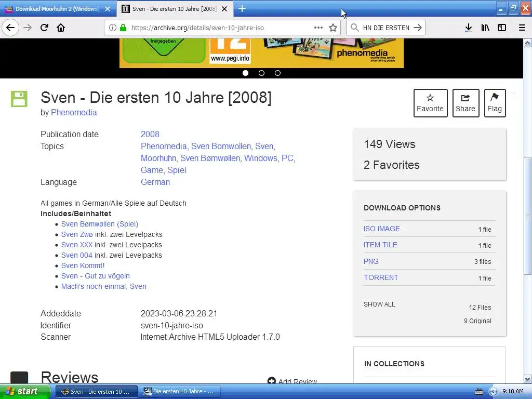Expand hidden system tray icons
This screenshot has width=532, height=399.
tap(494, 392)
